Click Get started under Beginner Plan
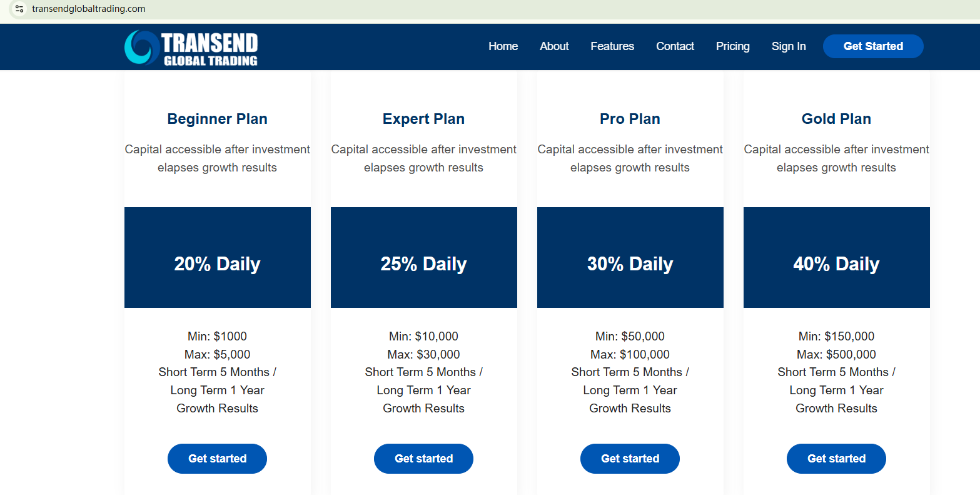 (x=217, y=459)
